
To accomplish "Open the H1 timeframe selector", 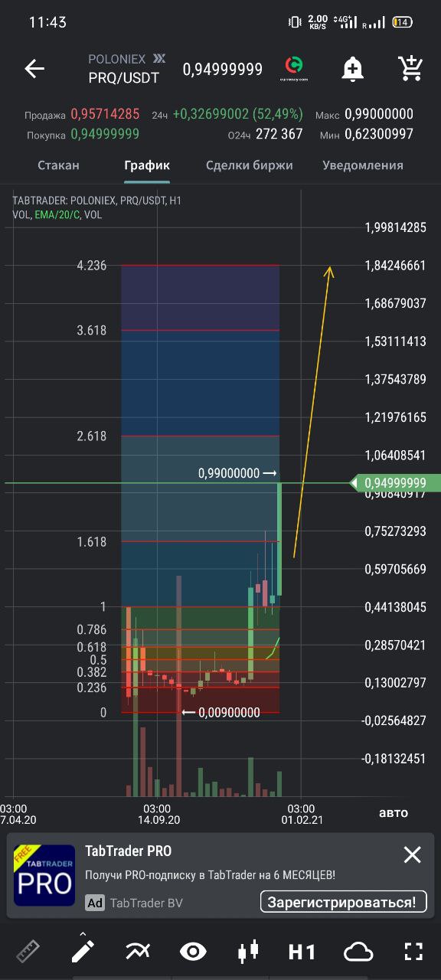I will point(302,952).
